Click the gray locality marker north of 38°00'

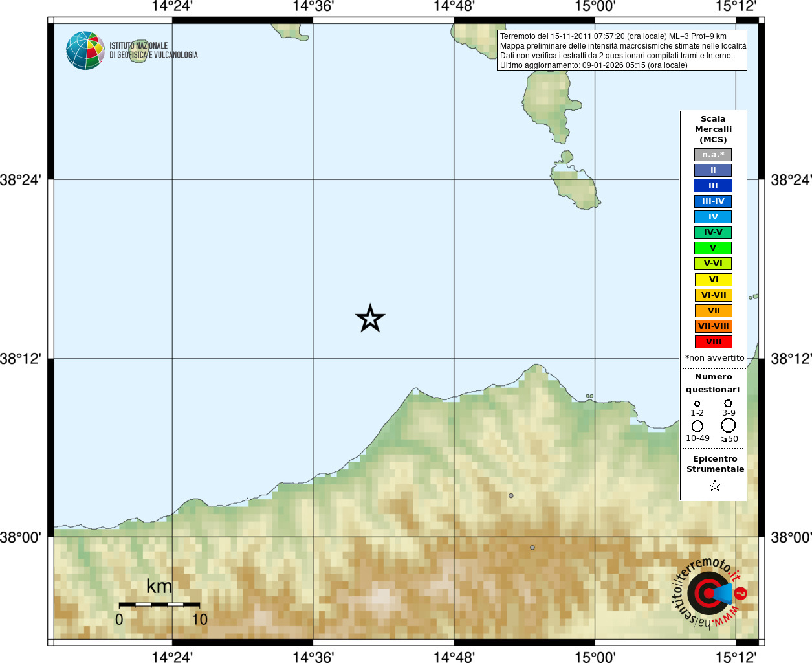(x=510, y=495)
